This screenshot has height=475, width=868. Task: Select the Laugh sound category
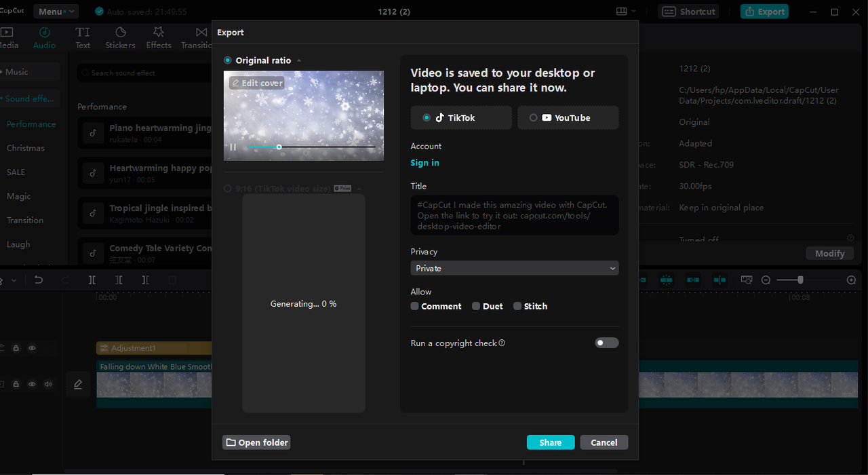(x=18, y=244)
